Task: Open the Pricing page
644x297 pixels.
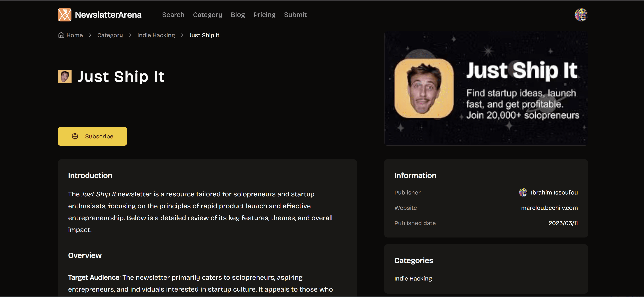Action: pyautogui.click(x=264, y=15)
